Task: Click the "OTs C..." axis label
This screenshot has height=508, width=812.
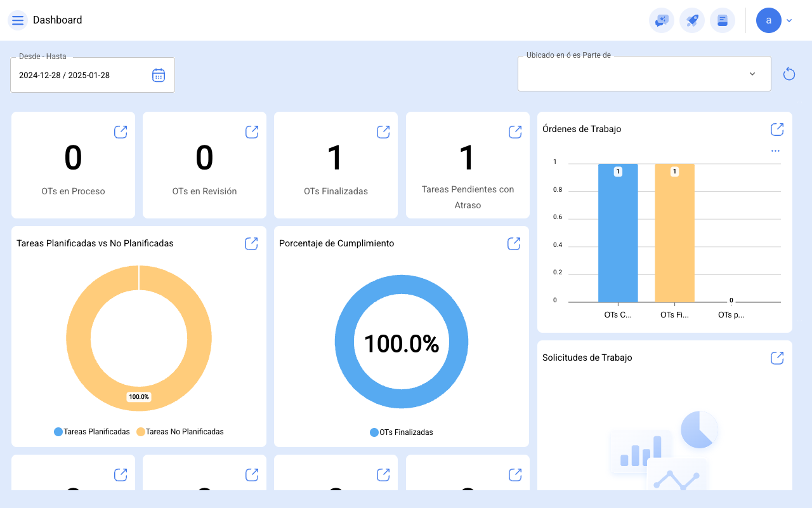Action: (618, 315)
